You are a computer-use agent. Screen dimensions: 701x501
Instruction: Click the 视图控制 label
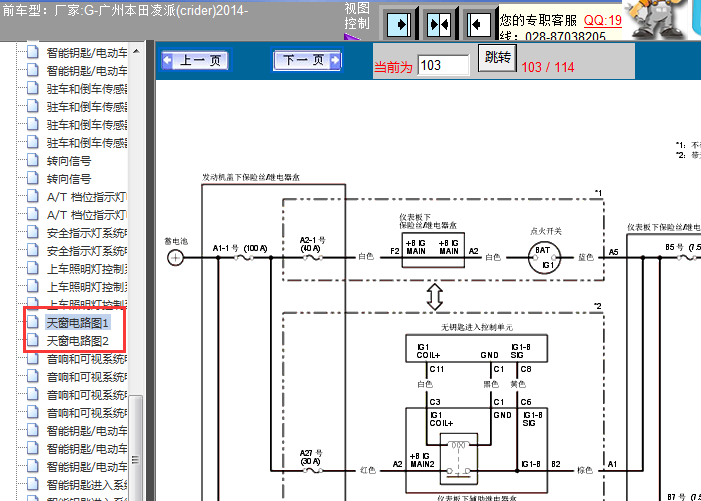point(357,15)
